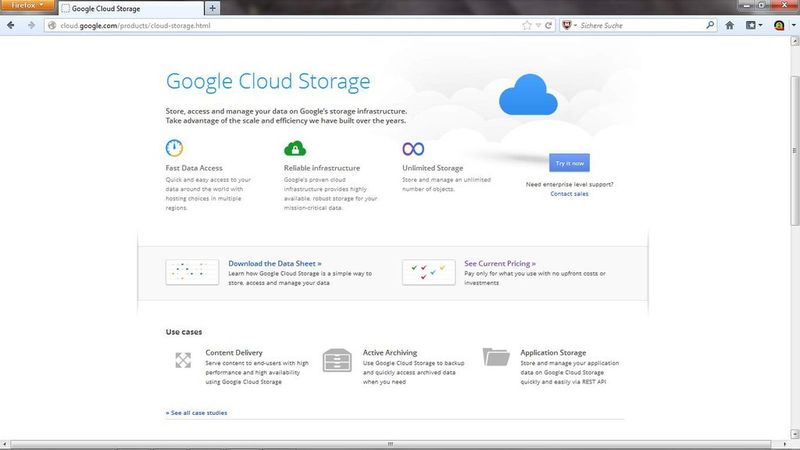Open the URL history dropdown arrow
The width and height of the screenshot is (800, 450).
[x=538, y=25]
